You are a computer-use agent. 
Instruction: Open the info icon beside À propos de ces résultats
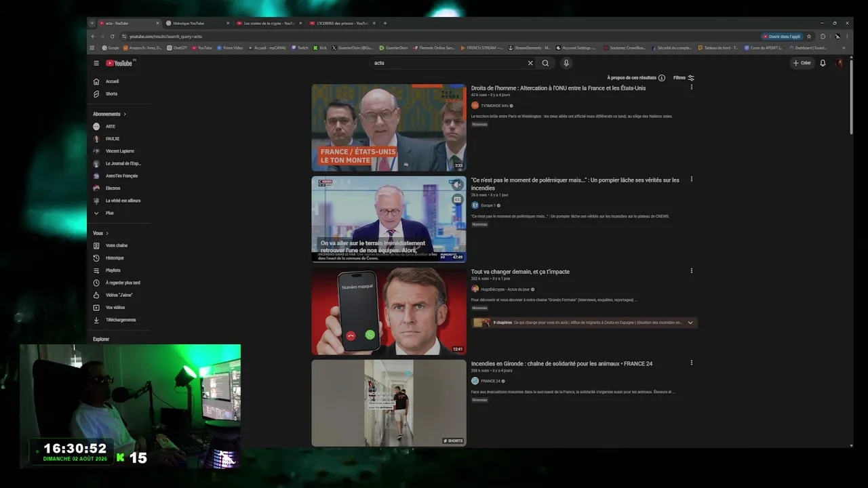tap(662, 78)
